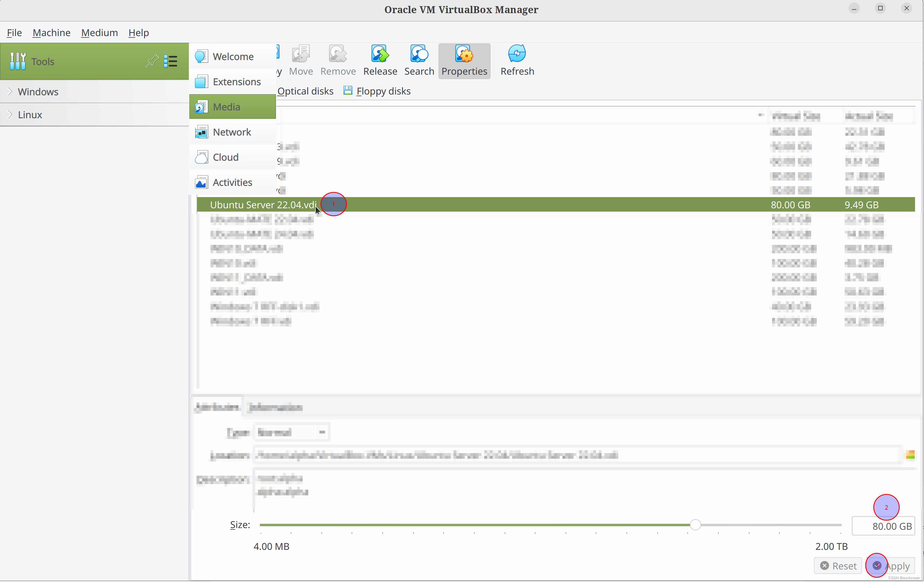
Task: Click the Apply button
Action: tap(890, 566)
